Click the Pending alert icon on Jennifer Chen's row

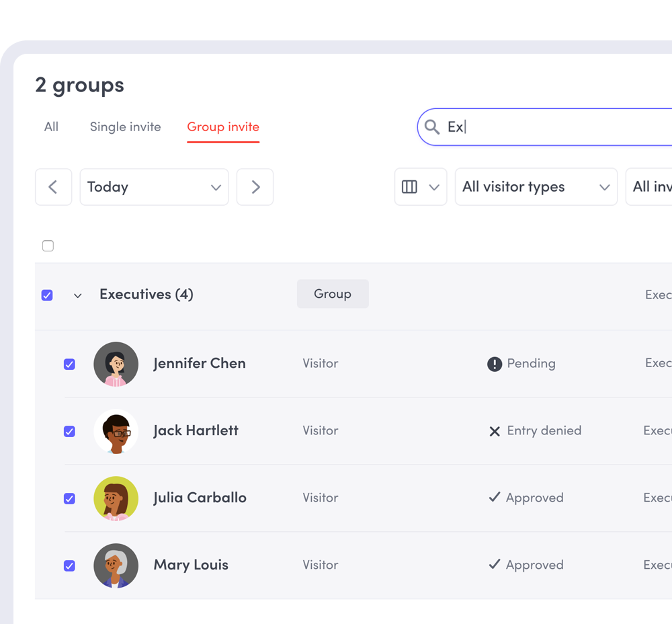[495, 363]
